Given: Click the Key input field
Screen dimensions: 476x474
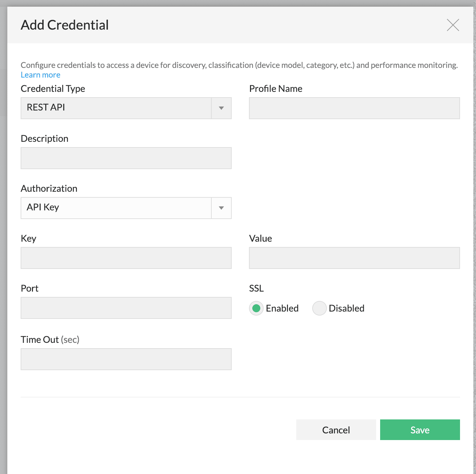Looking at the screenshot, I should [126, 258].
